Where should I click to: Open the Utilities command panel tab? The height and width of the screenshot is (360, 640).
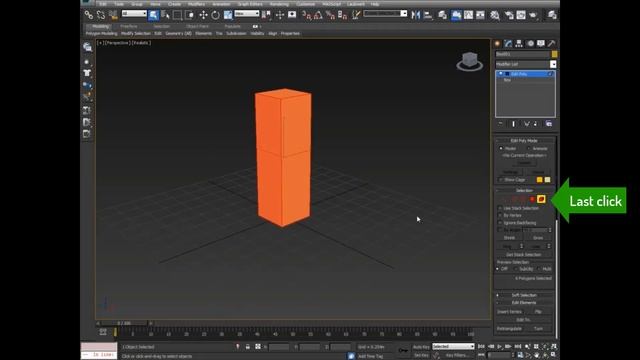[551, 43]
